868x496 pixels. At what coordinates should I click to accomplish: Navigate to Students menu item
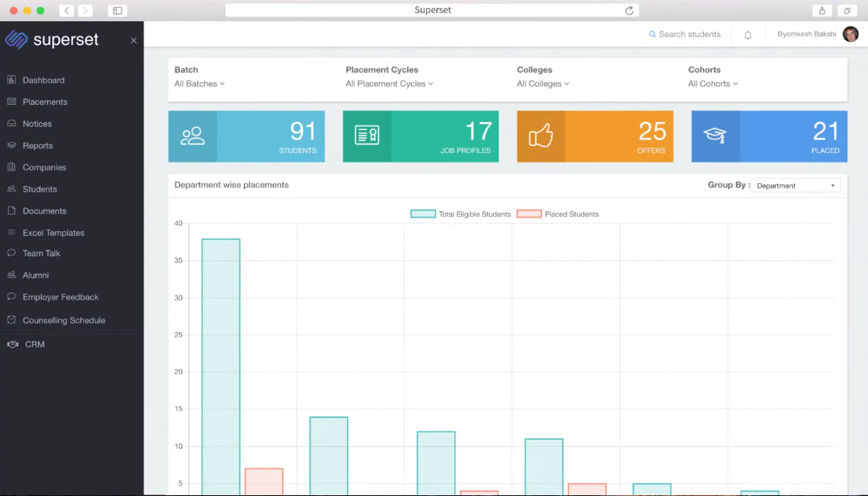pos(40,189)
